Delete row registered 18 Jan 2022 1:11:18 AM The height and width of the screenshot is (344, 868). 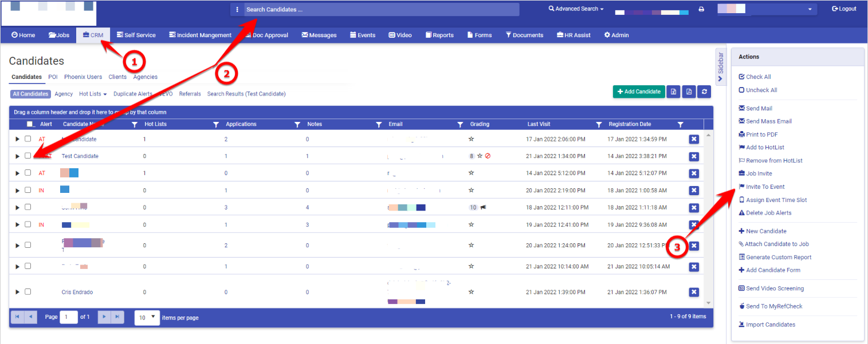[694, 208]
